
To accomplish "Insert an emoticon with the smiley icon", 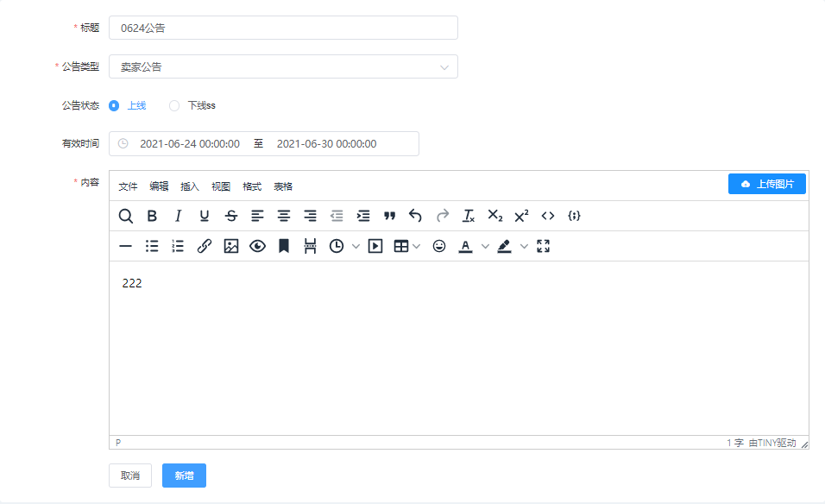I will point(439,246).
